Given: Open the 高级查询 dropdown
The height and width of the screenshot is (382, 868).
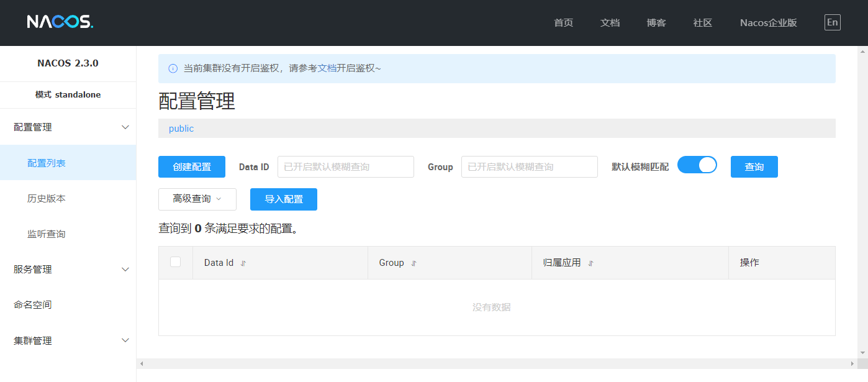Looking at the screenshot, I should click(x=197, y=199).
